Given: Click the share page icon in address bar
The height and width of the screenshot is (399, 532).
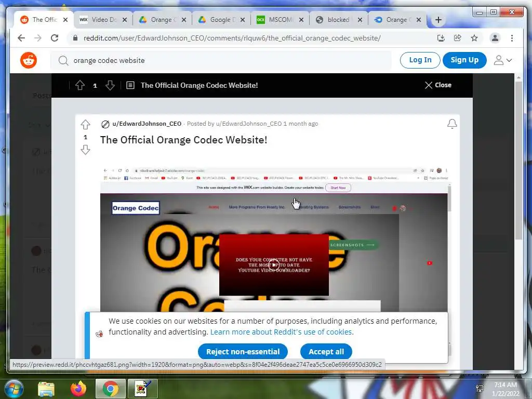Looking at the screenshot, I should coord(457,38).
